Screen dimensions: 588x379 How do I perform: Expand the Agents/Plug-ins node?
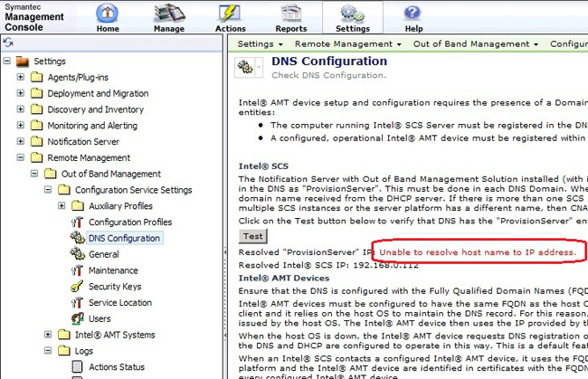point(21,77)
